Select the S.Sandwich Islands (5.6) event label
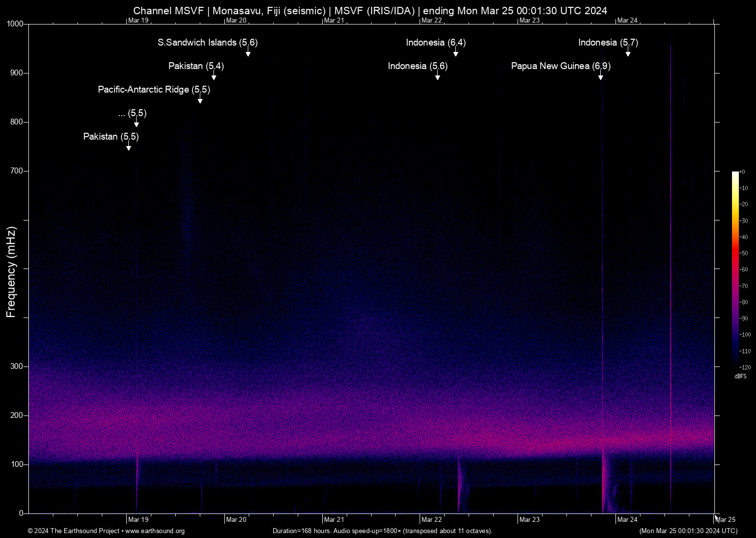This screenshot has width=756, height=538. (x=208, y=43)
